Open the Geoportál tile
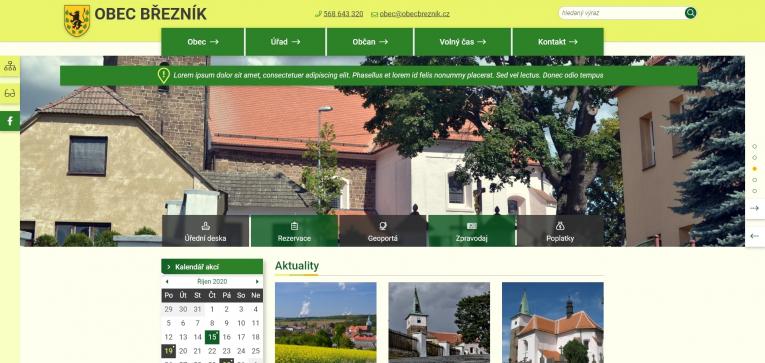Viewport: 765px width, 363px height. coord(383,231)
